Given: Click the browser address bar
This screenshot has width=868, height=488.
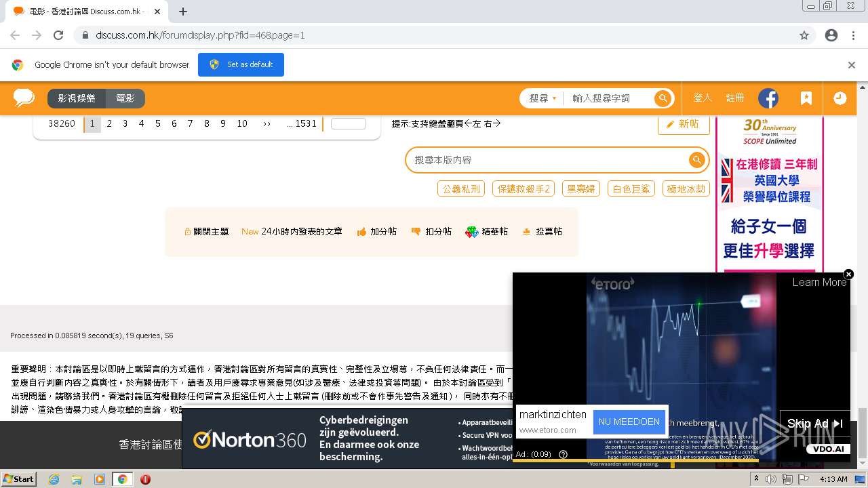Looking at the screenshot, I should point(434,35).
